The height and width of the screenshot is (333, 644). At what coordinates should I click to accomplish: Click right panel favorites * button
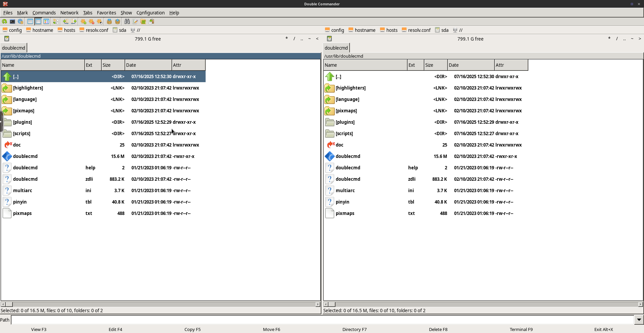609,39
